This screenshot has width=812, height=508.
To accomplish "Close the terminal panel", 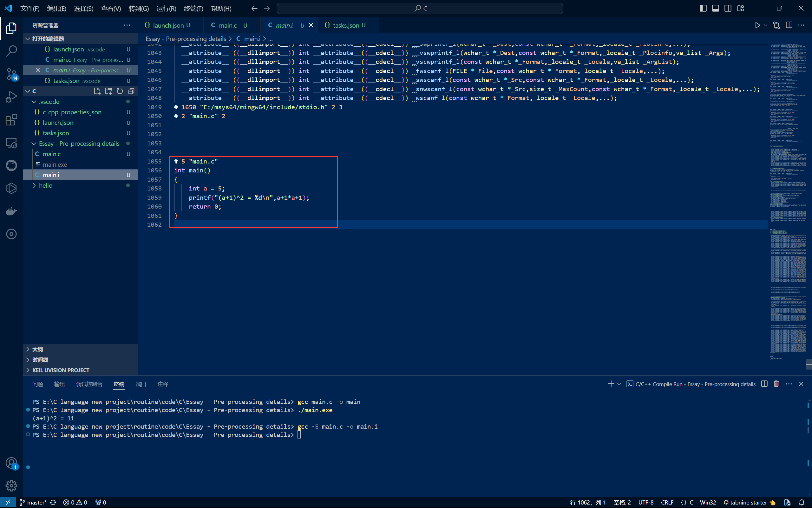I will click(801, 384).
